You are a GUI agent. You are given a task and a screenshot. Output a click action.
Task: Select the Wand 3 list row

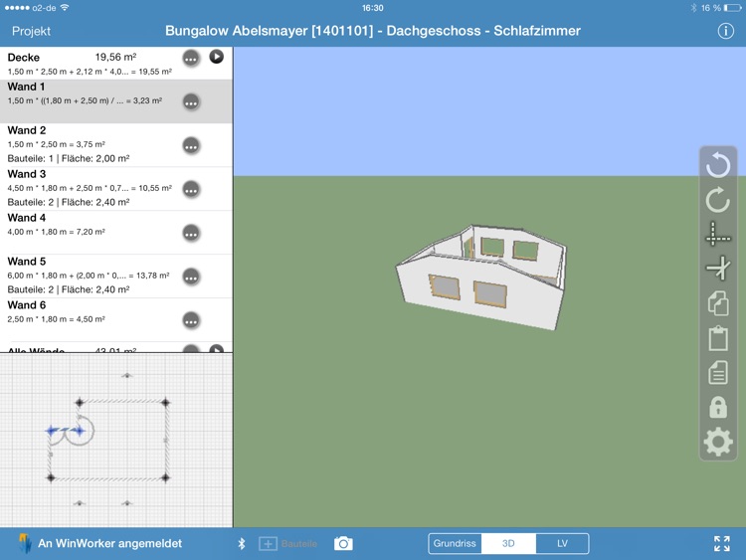point(116,188)
